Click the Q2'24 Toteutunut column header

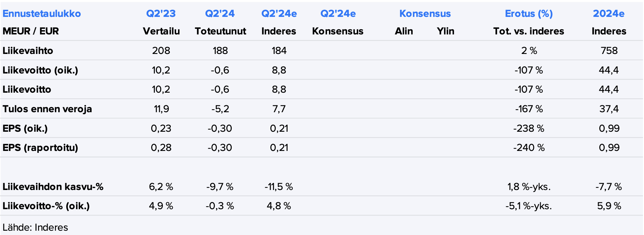click(220, 14)
